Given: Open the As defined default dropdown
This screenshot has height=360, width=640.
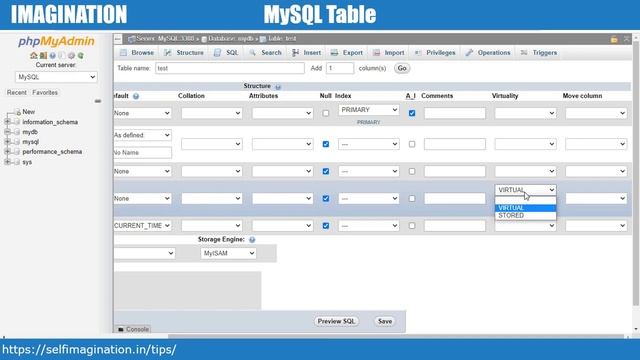Looking at the screenshot, I should (x=142, y=135).
